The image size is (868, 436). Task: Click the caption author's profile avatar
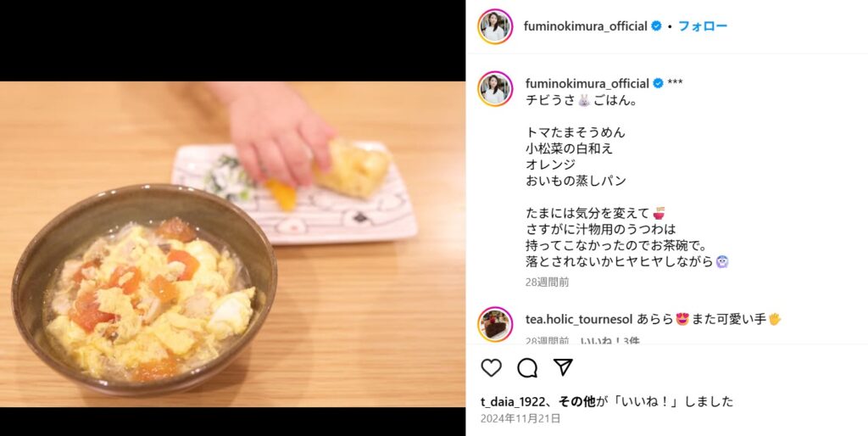coord(495,88)
